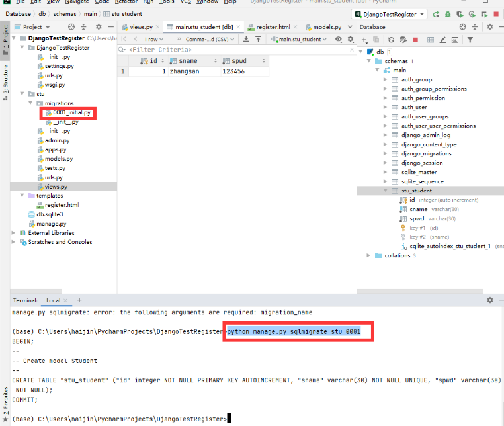
Task: Click the add data source plus icon
Action: point(364,40)
